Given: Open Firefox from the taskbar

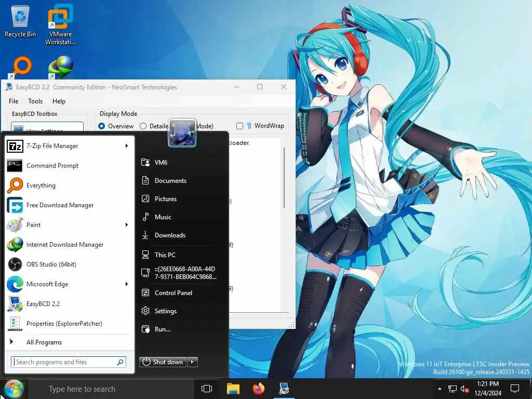Looking at the screenshot, I should coord(259,389).
